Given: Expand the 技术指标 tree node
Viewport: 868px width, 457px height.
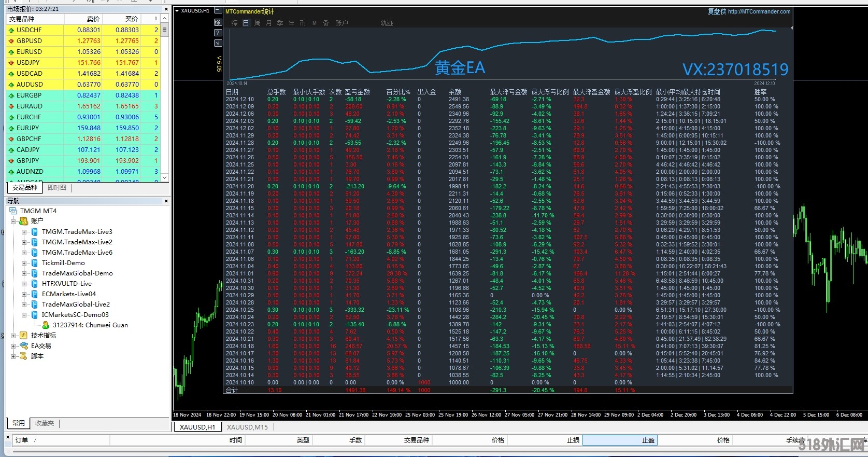Looking at the screenshot, I should tap(13, 336).
